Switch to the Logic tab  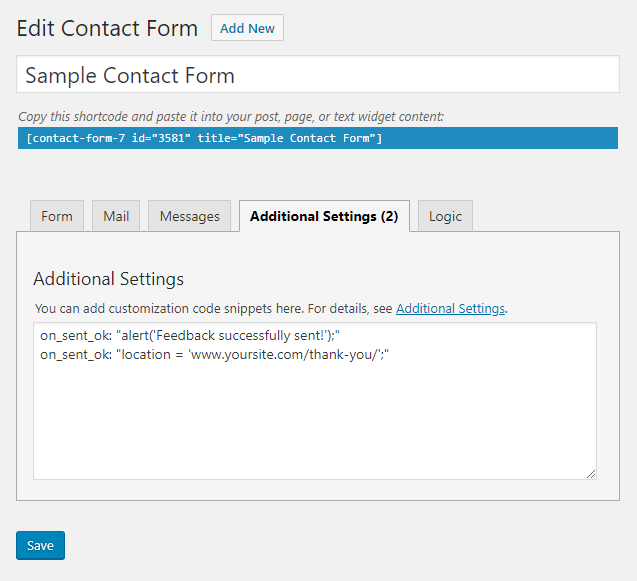(x=445, y=216)
